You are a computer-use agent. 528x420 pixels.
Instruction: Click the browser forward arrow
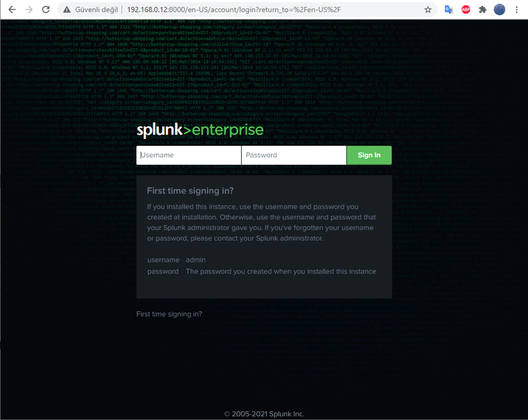(x=29, y=9)
